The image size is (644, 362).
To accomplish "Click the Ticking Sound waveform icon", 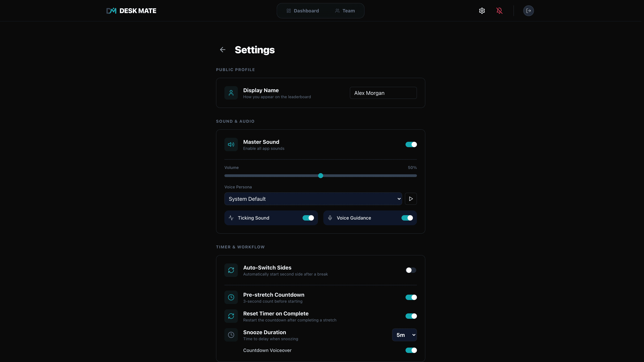I will pos(231,218).
